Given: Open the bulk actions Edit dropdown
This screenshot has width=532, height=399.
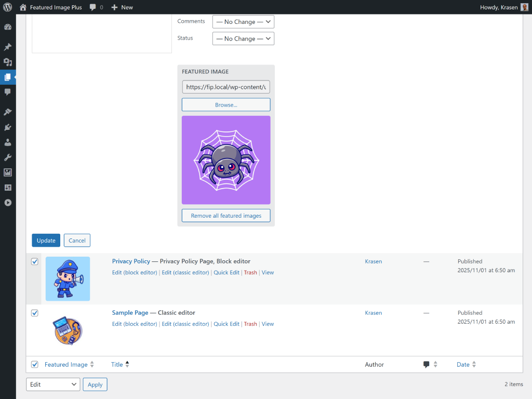Looking at the screenshot, I should pyautogui.click(x=52, y=384).
